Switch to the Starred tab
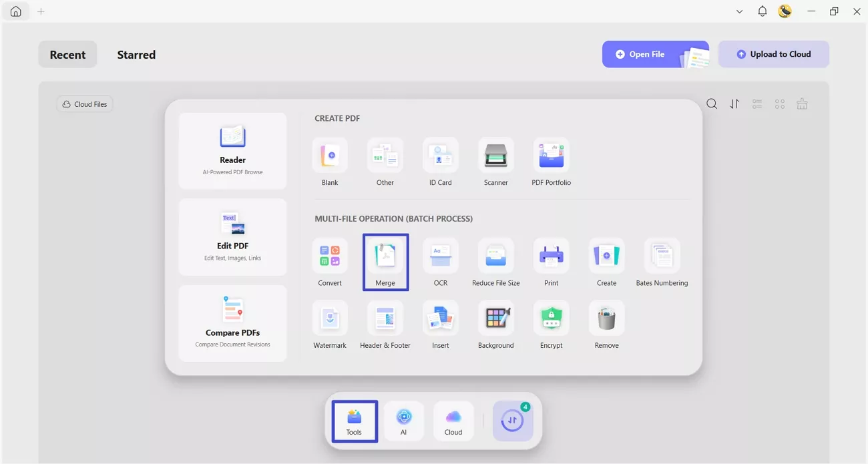Screen dimensions: 868x464 coord(136,55)
